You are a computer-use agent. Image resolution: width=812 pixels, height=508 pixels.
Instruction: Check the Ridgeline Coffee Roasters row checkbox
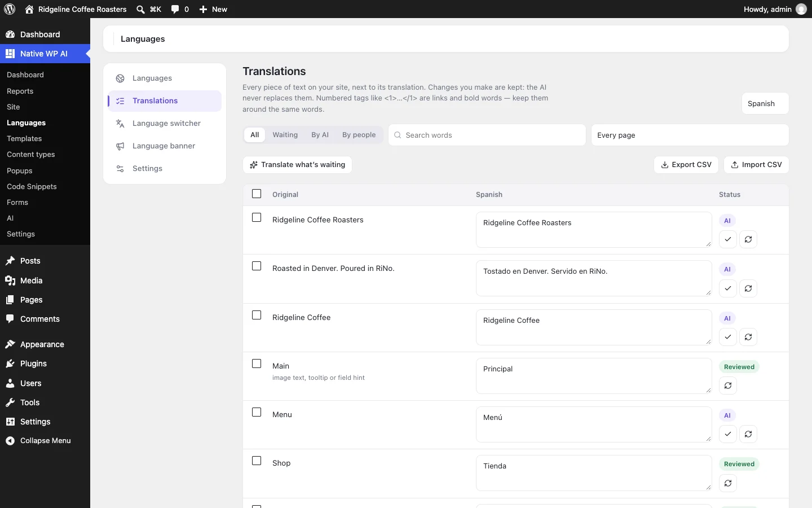click(x=257, y=217)
